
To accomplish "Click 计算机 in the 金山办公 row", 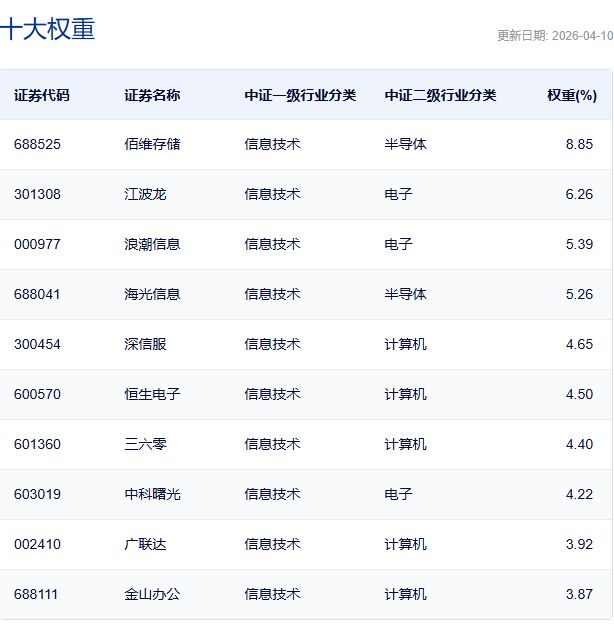I will tap(405, 594).
